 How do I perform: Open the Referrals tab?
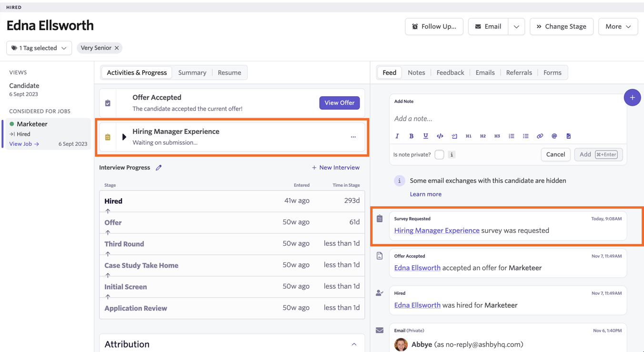click(x=519, y=73)
